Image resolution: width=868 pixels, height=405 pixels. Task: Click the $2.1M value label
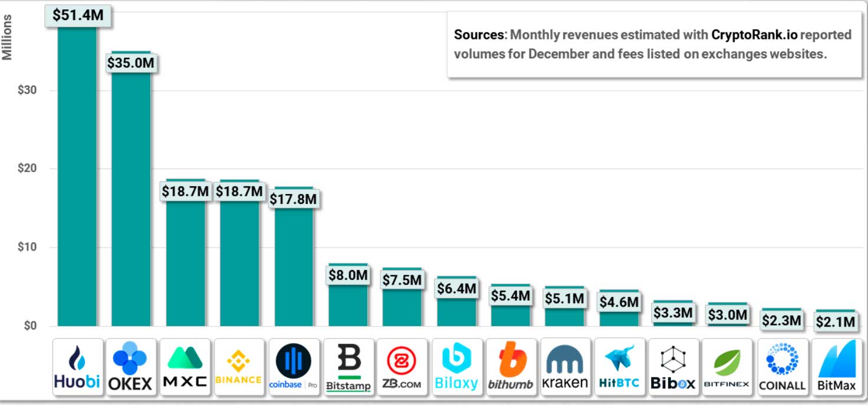(x=836, y=322)
